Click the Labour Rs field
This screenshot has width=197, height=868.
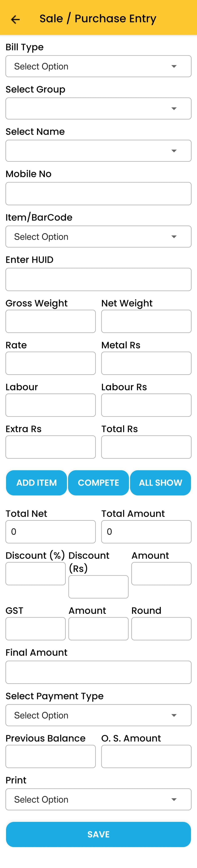[x=146, y=405]
